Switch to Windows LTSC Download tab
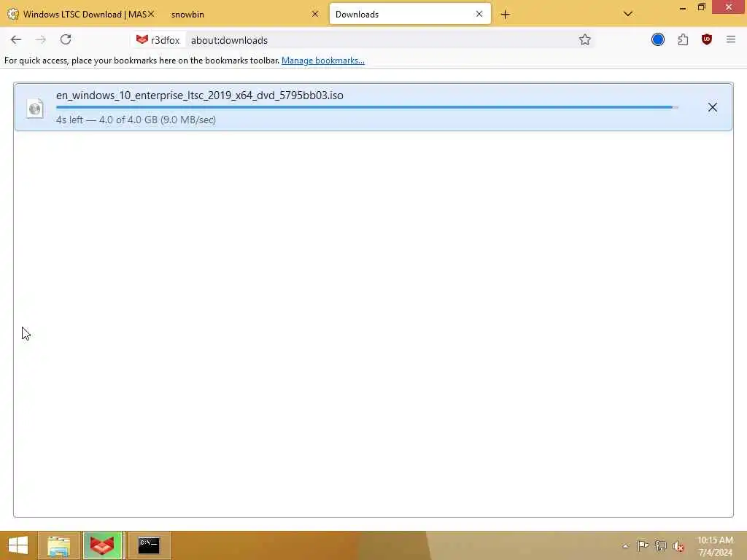This screenshot has height=560, width=747. [x=80, y=15]
